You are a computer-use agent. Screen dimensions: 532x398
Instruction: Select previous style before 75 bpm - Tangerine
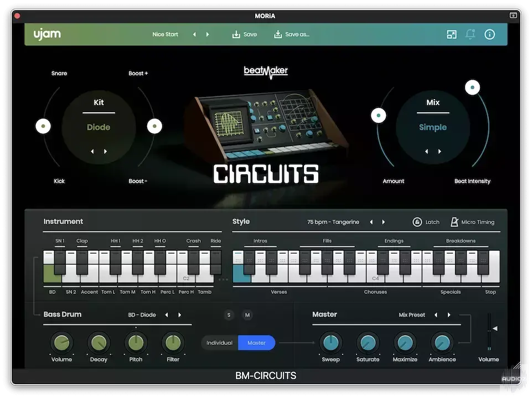(x=371, y=222)
